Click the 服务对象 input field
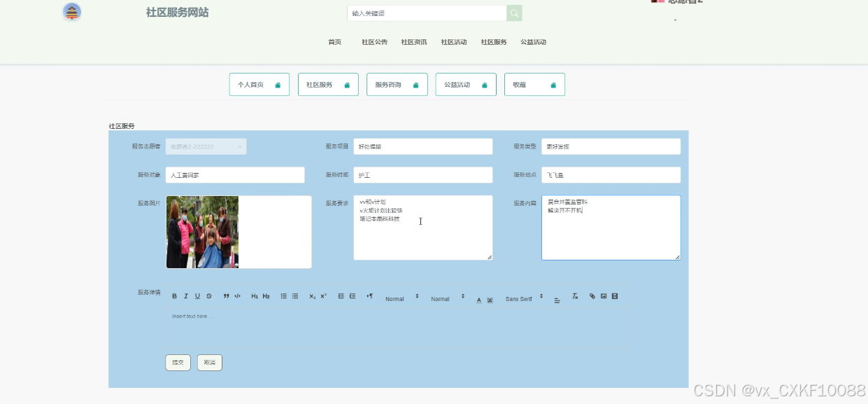The height and width of the screenshot is (404, 868). coord(235,175)
